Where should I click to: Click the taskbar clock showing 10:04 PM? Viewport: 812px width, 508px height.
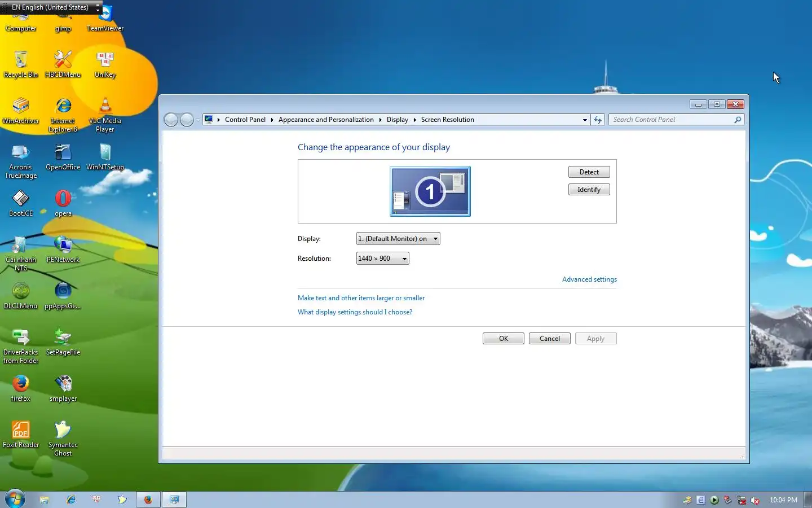pos(783,500)
